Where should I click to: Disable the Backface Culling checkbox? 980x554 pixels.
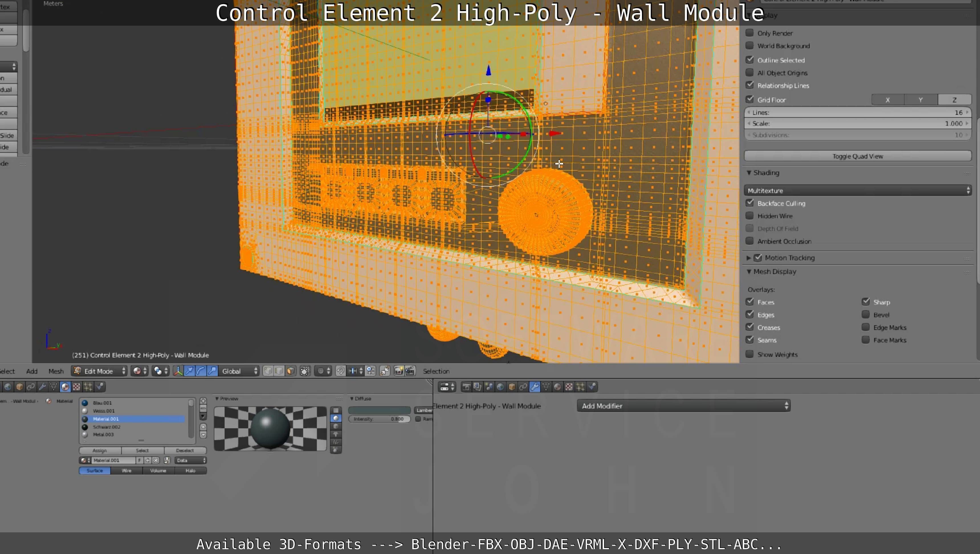749,203
